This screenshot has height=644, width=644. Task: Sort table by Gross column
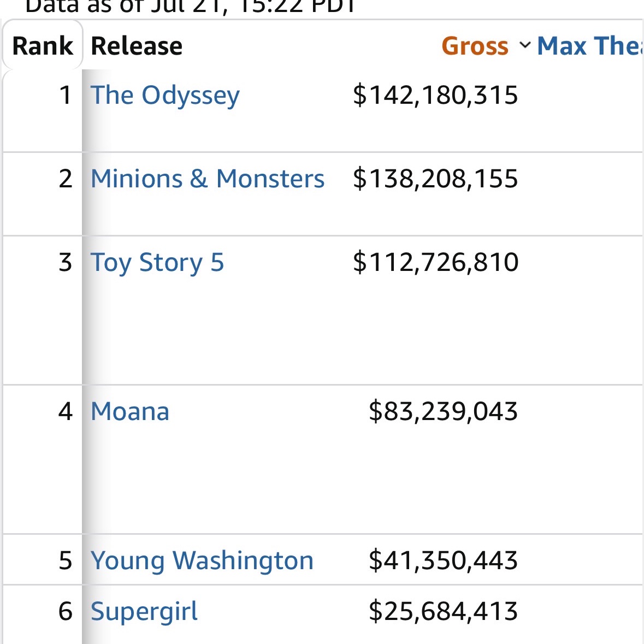coord(475,45)
